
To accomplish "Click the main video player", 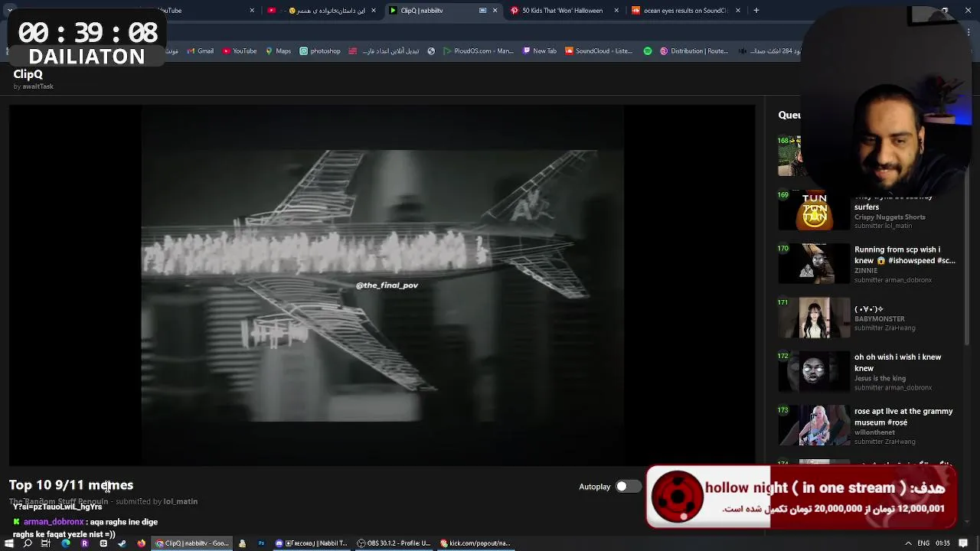I will pos(382,285).
